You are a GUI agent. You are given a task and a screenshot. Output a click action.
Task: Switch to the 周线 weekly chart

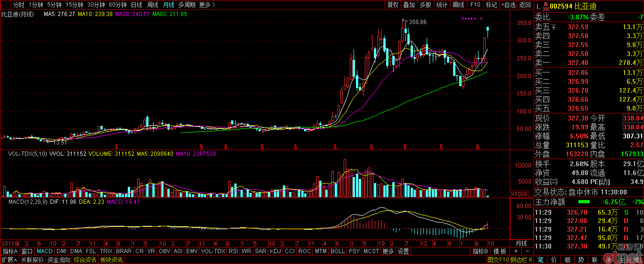click(152, 5)
